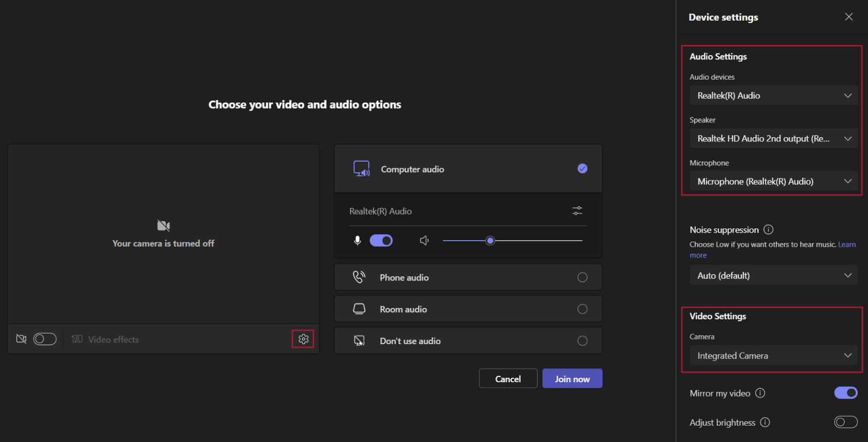Click the Mirror my video info icon
This screenshot has height=442, width=868.
(x=760, y=393)
